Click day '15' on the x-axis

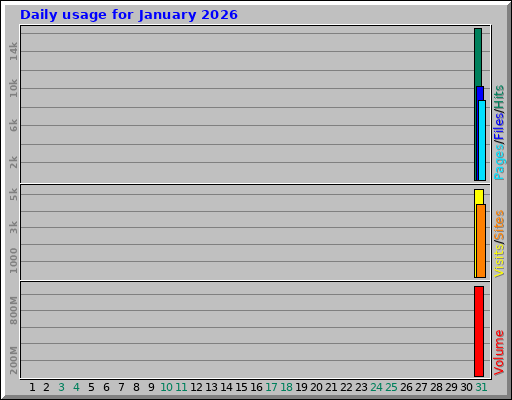(241, 387)
